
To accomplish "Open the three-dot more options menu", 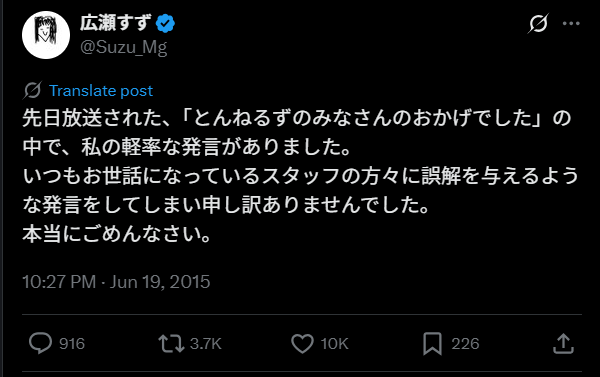I will (x=571, y=24).
